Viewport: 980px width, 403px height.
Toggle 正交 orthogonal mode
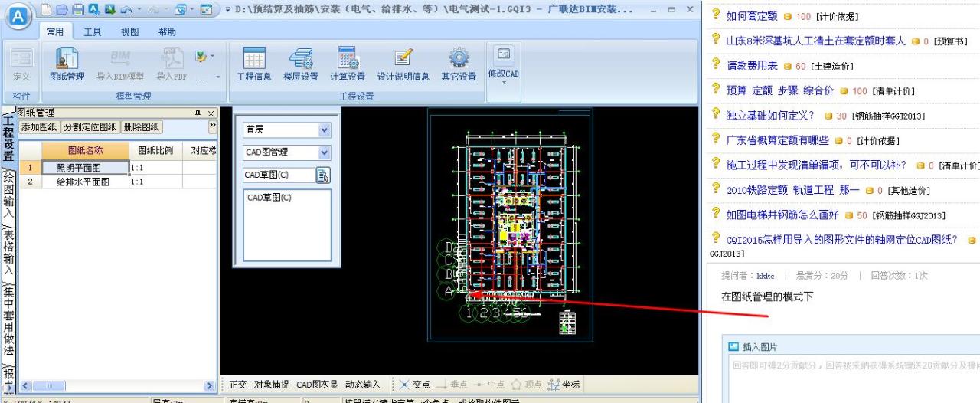pyautogui.click(x=238, y=385)
